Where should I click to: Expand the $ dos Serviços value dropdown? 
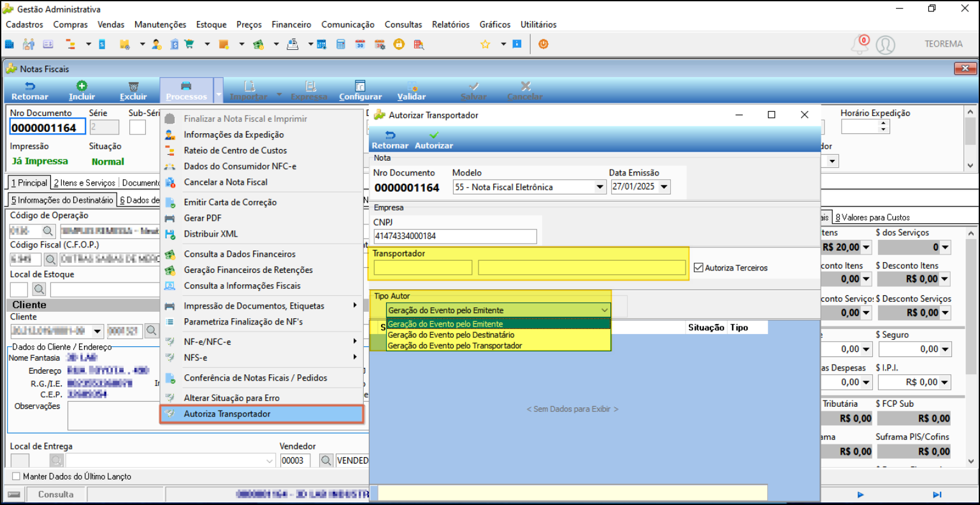tap(944, 247)
